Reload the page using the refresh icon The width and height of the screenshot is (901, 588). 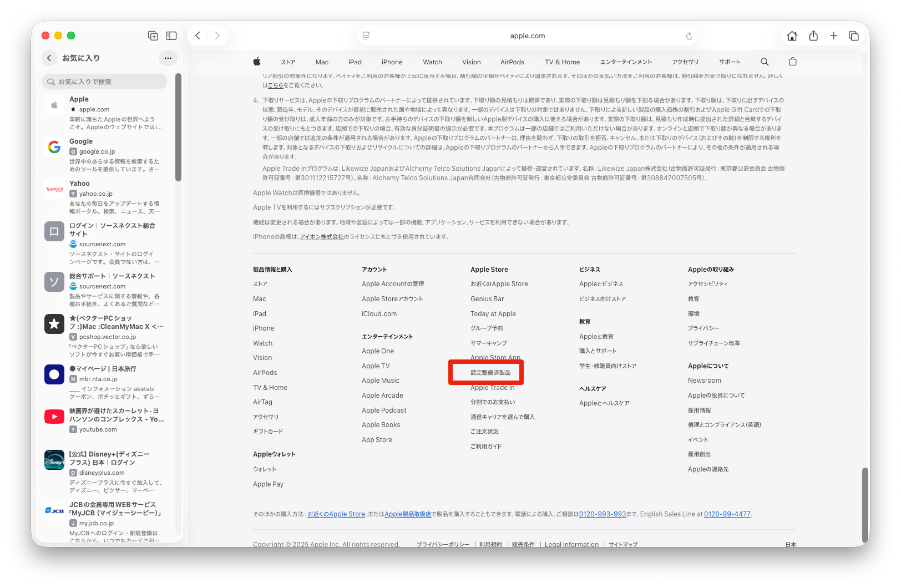[689, 36]
